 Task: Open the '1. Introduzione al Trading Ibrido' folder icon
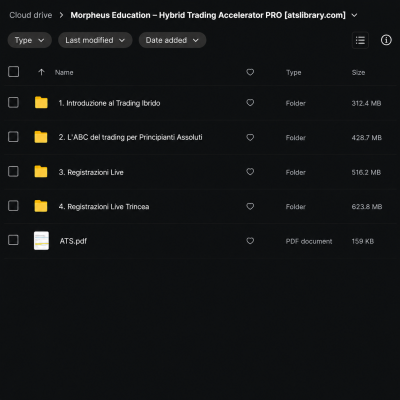pyautogui.click(x=41, y=103)
